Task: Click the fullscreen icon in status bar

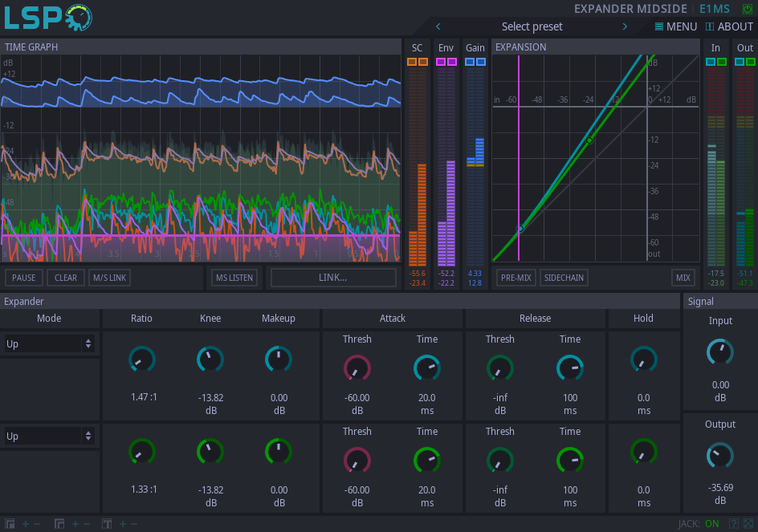Action: coord(748,524)
